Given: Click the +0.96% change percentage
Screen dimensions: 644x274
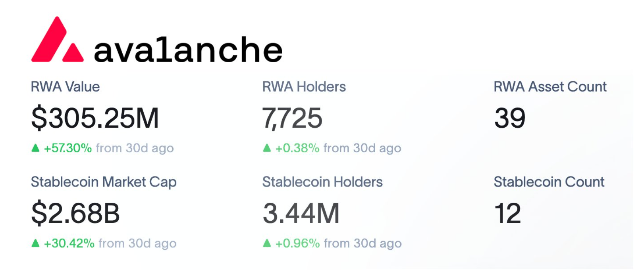Looking at the screenshot, I should pyautogui.click(x=297, y=243).
